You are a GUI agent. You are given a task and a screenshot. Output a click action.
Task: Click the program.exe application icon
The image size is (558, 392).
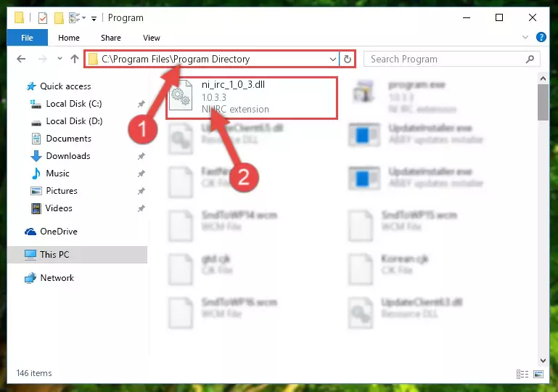(364, 91)
